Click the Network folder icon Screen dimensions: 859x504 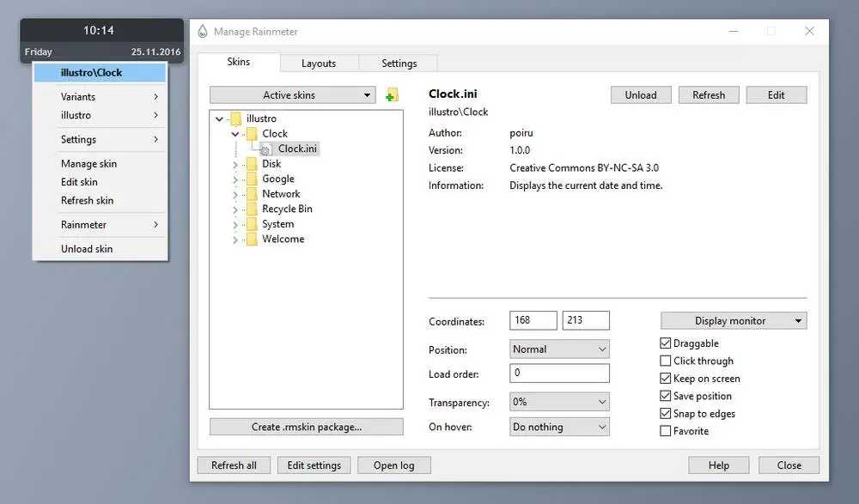pyautogui.click(x=252, y=194)
